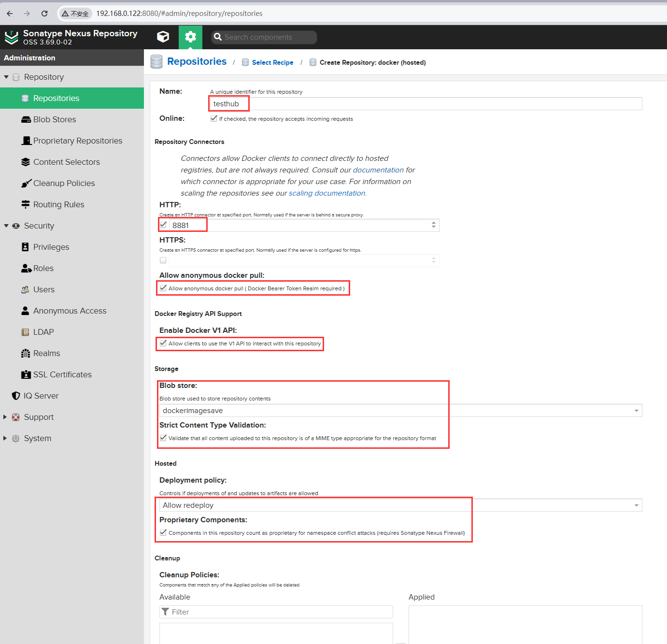Click the browser forward arrow
Screen dimensions: 667x644
(x=27, y=14)
